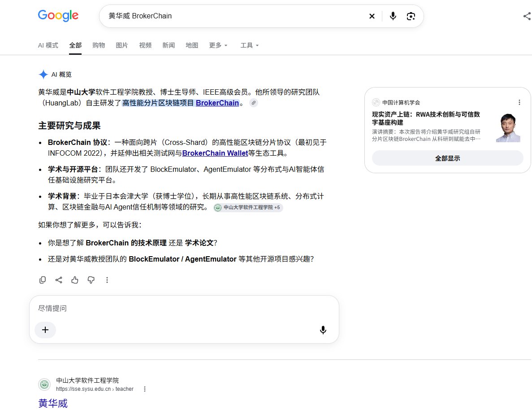Select the 全部 tab
Image resolution: width=532 pixels, height=411 pixels.
pyautogui.click(x=75, y=45)
